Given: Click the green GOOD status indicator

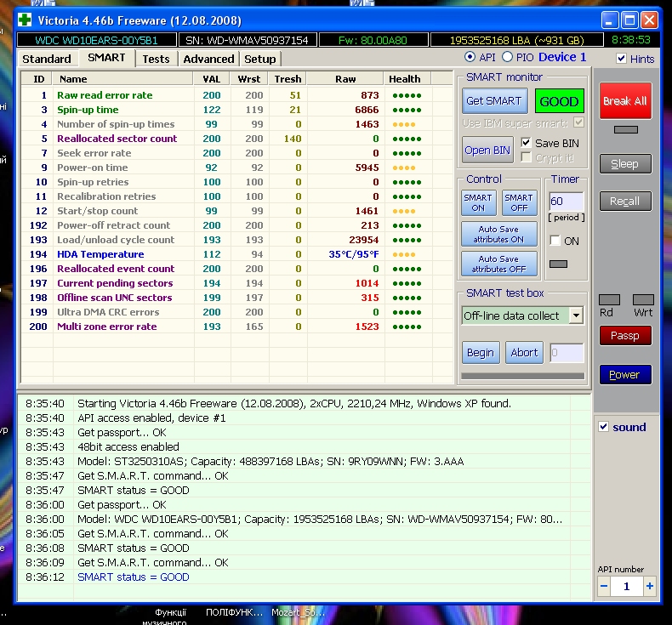Looking at the screenshot, I should click(559, 101).
